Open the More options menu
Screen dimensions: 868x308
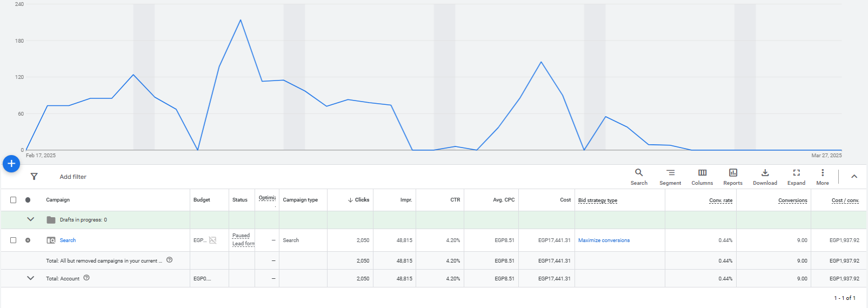tap(823, 177)
